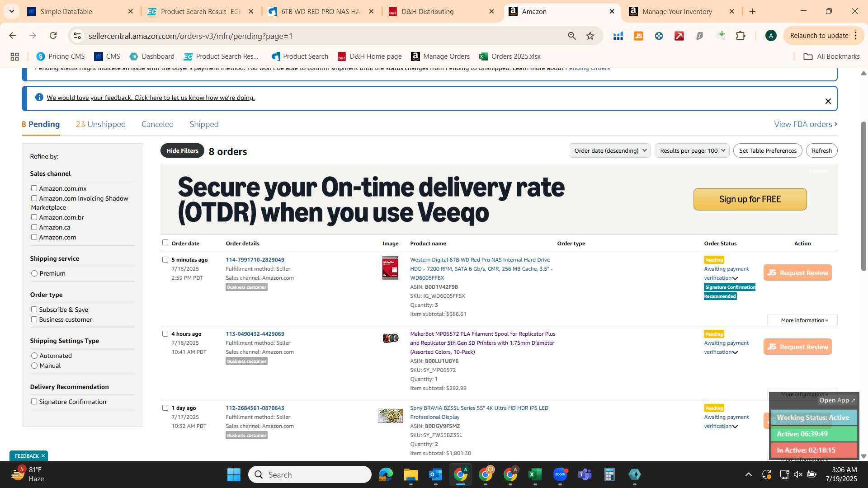Open the Chrome menu next to Relaunch to update
The width and height of the screenshot is (868, 488).
[x=855, y=36]
